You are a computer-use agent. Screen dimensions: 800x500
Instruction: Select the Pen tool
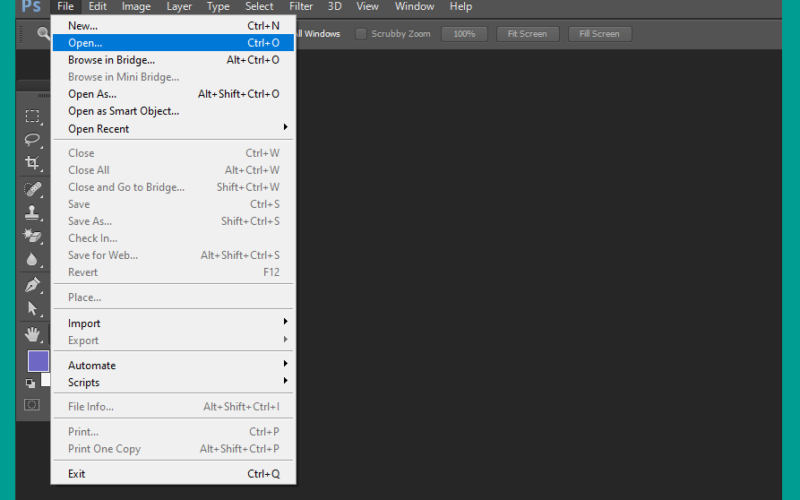tap(32, 285)
